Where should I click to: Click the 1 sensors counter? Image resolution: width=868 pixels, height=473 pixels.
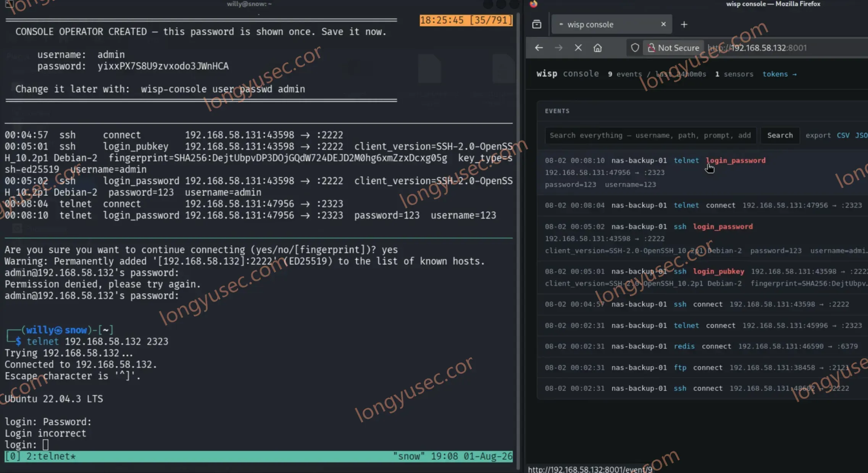734,74
